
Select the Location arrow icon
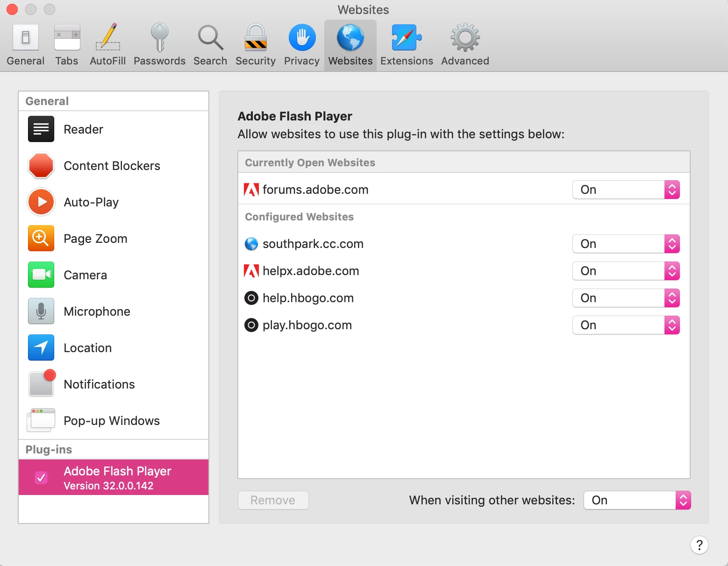41,347
